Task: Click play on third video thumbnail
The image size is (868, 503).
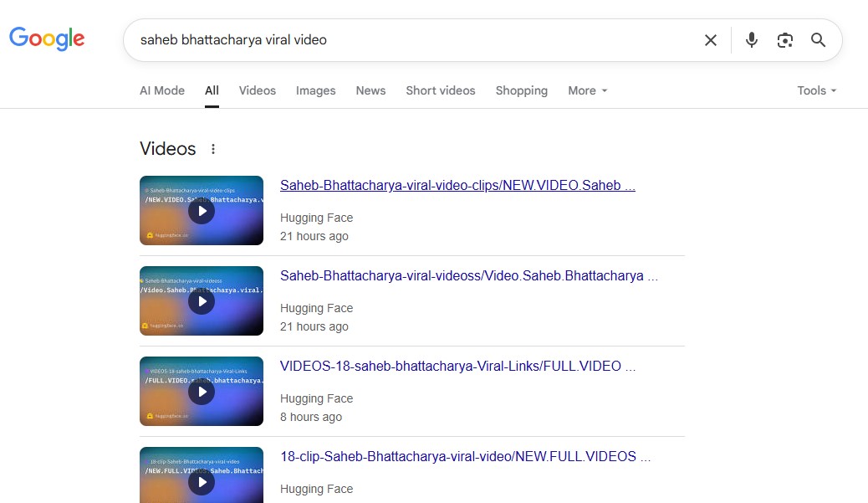Action: pos(202,392)
